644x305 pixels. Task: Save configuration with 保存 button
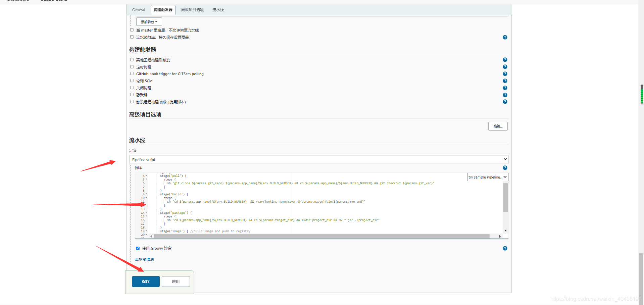(x=146, y=282)
